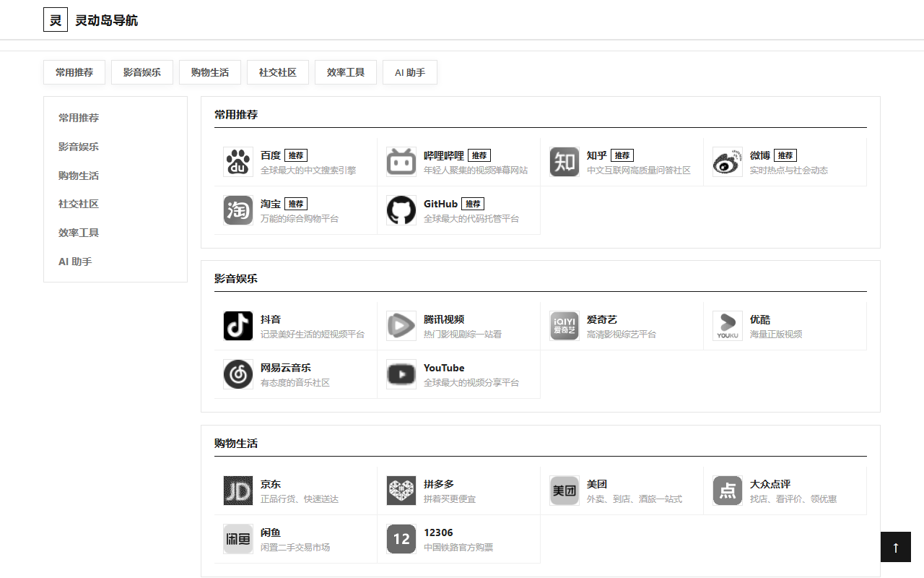The height and width of the screenshot is (578, 924).
Task: Click the NetEase Cloud Music icon
Action: [x=238, y=374]
